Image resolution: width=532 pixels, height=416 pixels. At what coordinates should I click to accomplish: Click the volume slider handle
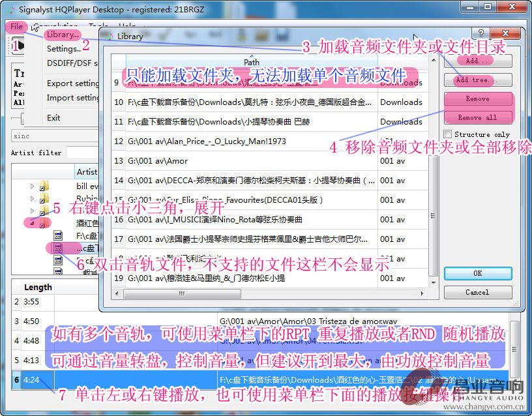pos(22,118)
